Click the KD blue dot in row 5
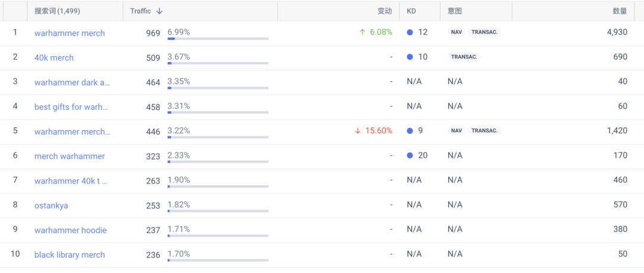 (410, 131)
